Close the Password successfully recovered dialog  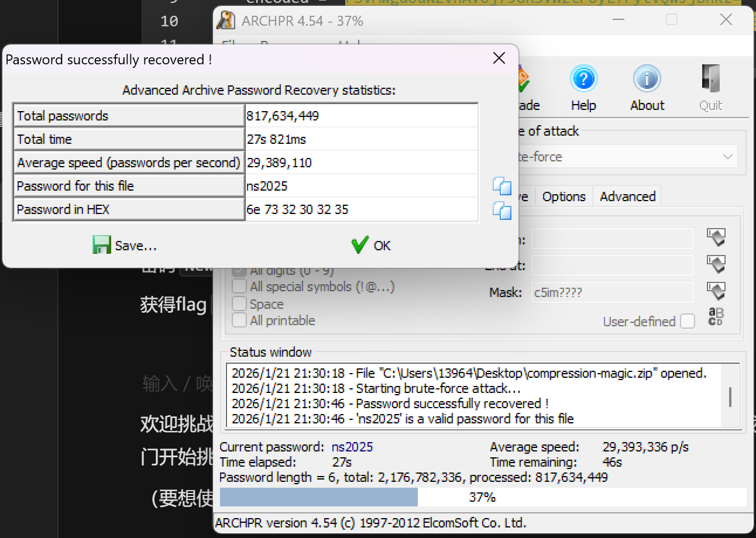(x=499, y=58)
